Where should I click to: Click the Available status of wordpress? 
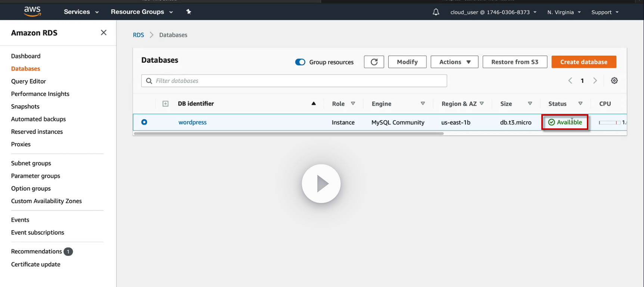(565, 122)
